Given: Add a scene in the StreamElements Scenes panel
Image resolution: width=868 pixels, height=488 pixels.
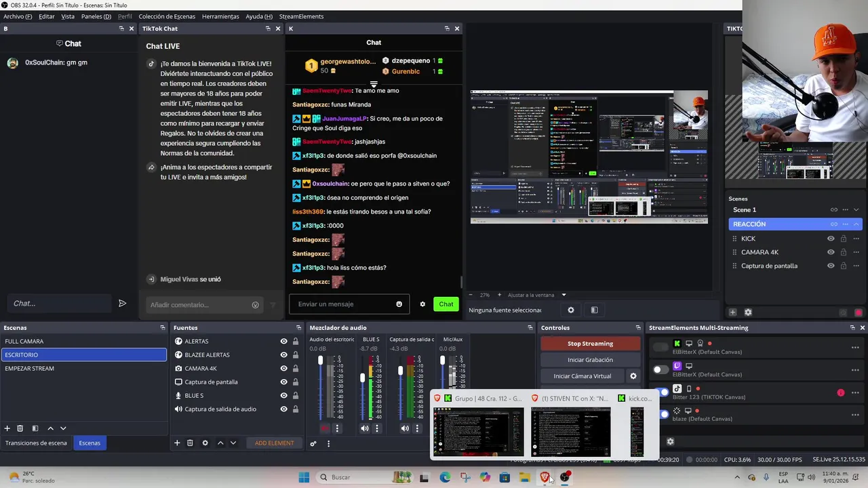Looking at the screenshot, I should pos(732,312).
